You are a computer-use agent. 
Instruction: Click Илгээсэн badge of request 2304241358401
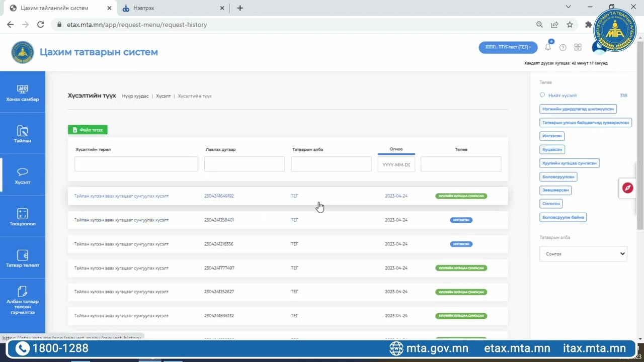click(461, 220)
